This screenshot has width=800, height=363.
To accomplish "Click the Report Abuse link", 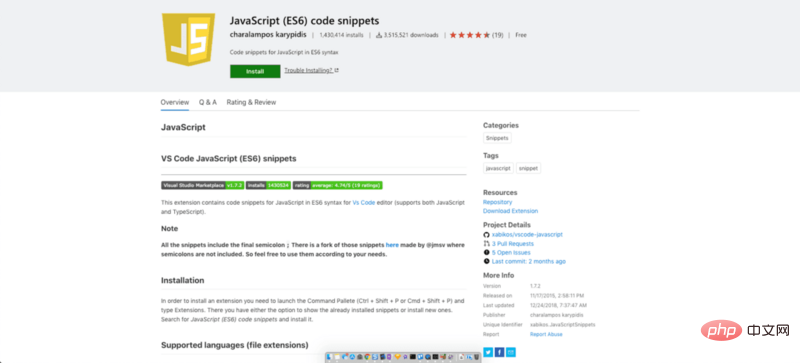I will tap(546, 334).
